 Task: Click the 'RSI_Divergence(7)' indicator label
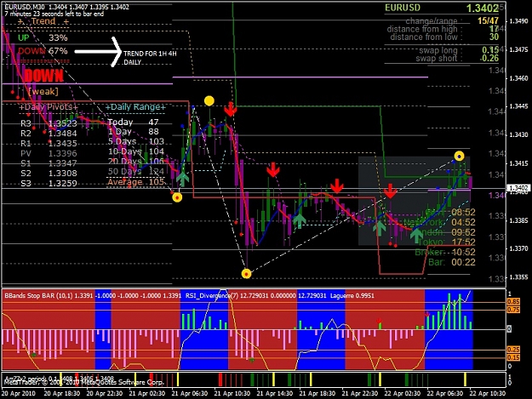click(212, 295)
